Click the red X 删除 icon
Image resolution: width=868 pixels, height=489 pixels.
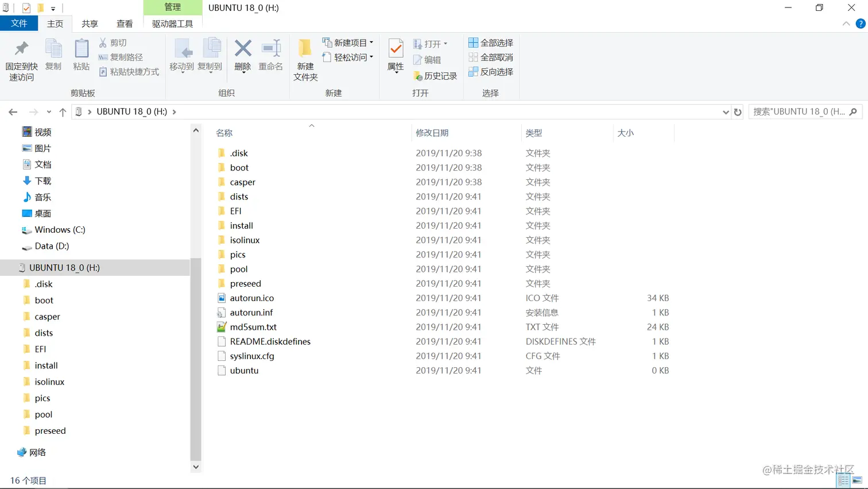tap(243, 49)
